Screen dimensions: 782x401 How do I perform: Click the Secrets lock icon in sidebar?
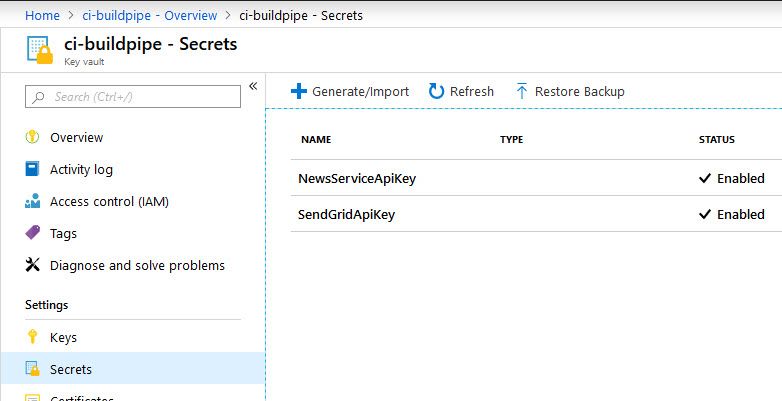coord(32,369)
